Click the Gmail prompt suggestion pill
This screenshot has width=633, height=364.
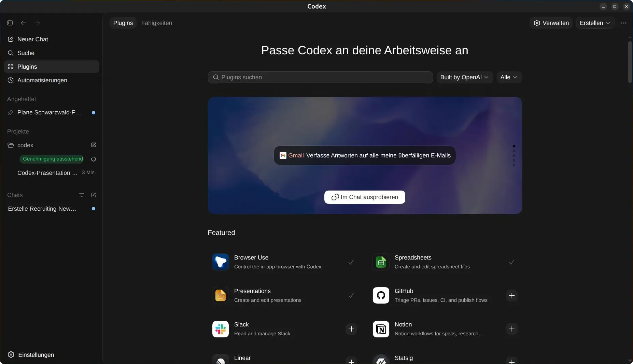(365, 155)
